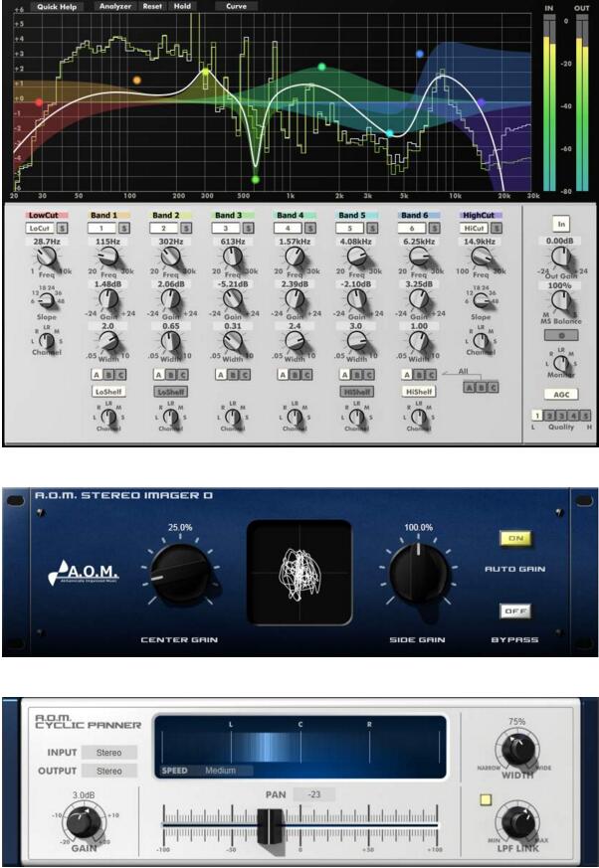Toggle the HiCut enable button
The image size is (599, 868).
tap(474, 228)
